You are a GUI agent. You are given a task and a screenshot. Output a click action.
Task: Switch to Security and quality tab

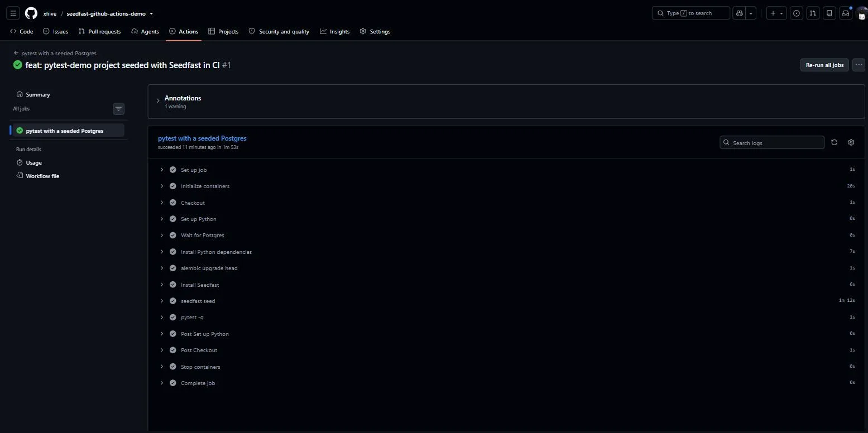pos(279,32)
